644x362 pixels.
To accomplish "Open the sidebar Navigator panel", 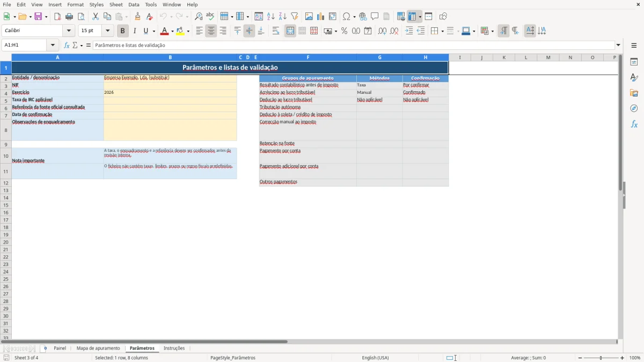I will pyautogui.click(x=634, y=109).
